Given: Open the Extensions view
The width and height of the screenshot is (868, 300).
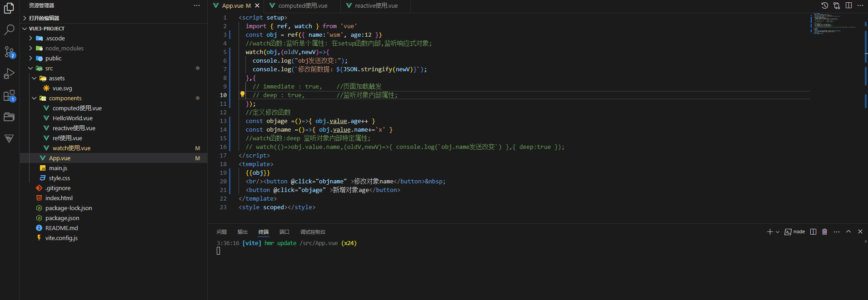Looking at the screenshot, I should point(9,96).
